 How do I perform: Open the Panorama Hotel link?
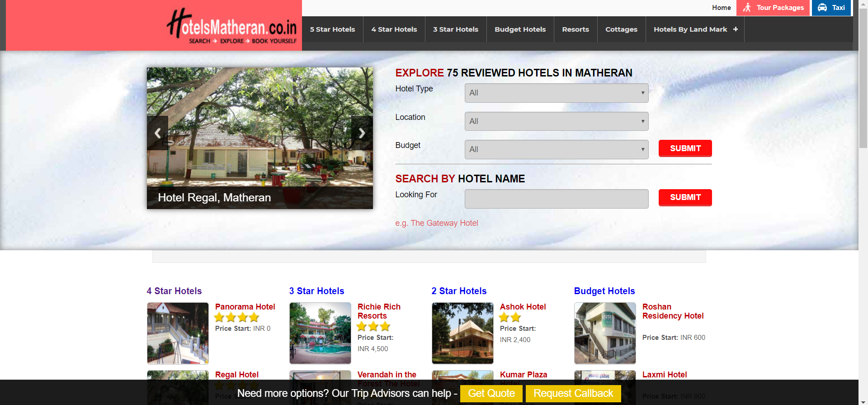245,307
